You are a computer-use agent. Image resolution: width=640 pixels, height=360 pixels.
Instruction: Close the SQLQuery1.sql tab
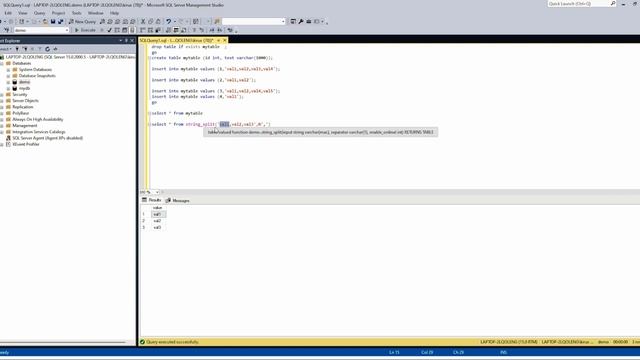point(224,40)
